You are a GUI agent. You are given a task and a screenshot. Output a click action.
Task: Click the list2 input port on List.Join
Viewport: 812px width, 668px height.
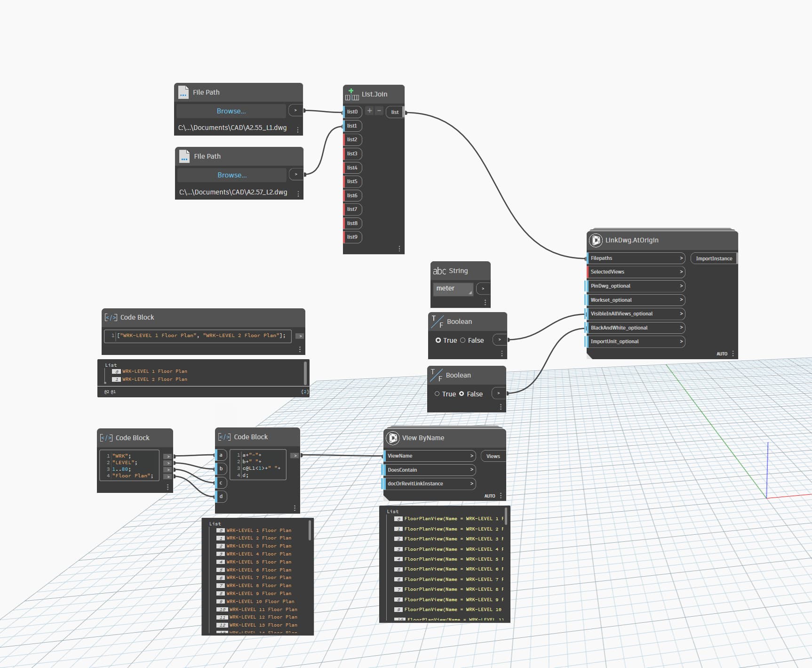353,139
